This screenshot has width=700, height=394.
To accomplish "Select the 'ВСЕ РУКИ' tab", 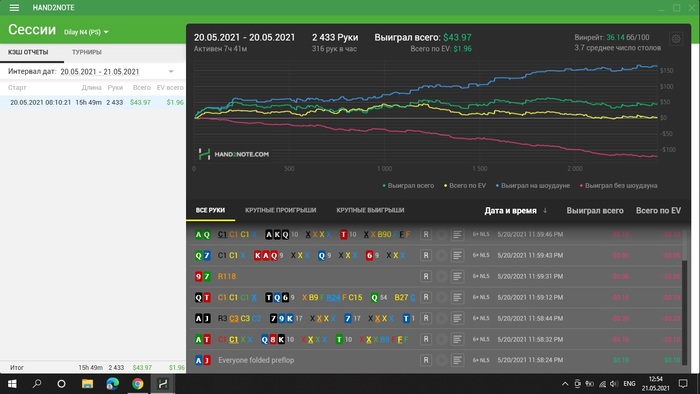I will 210,210.
